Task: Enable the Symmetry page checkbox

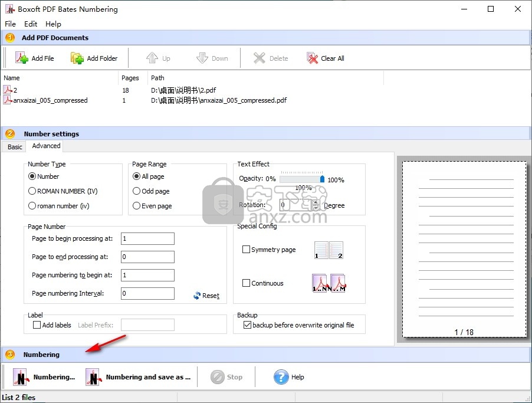Action: 246,250
